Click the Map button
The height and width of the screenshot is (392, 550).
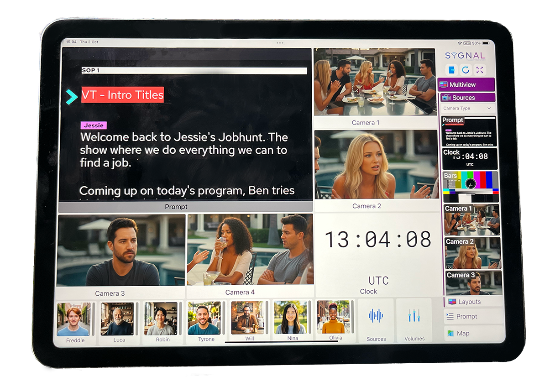pos(466,333)
